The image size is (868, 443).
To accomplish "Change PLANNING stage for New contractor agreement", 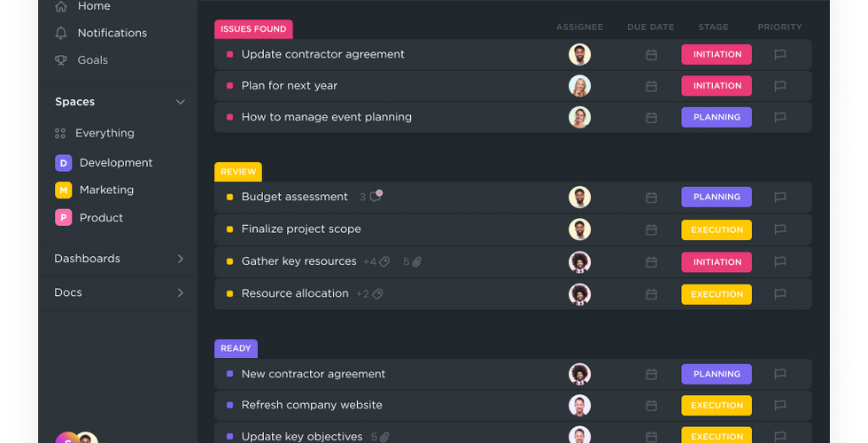I will [x=716, y=374].
